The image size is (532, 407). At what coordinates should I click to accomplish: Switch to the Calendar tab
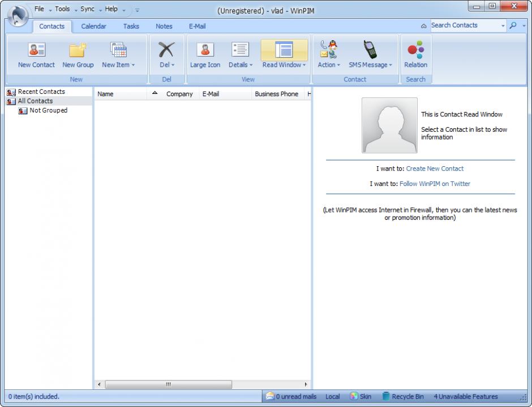(x=93, y=27)
